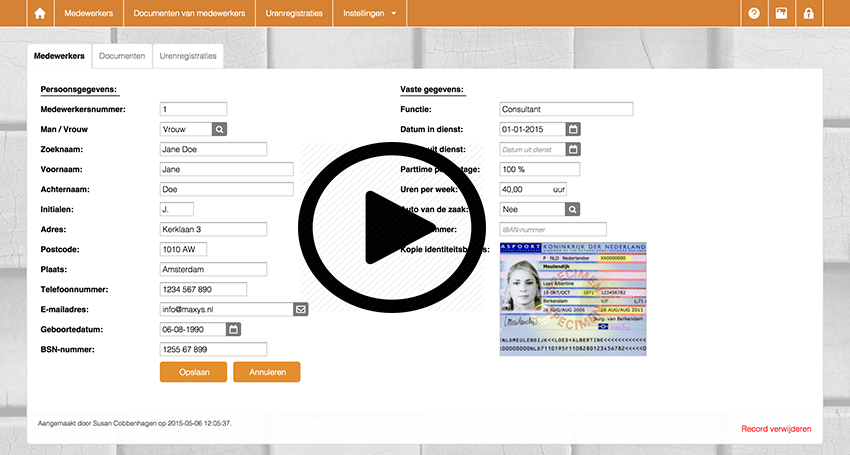
Task: Open the Medewerkers menu in top bar
Action: (x=88, y=13)
